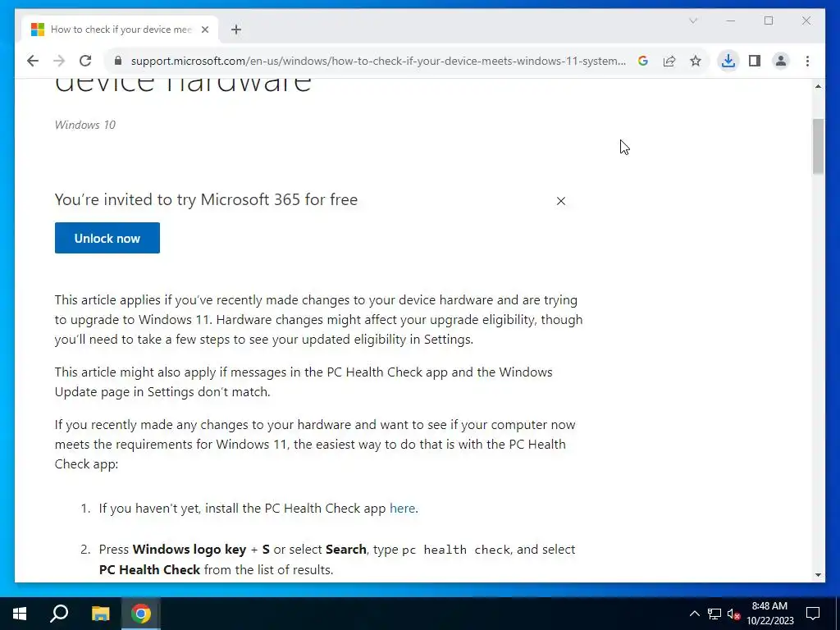
Task: Show hidden system tray icons
Action: pyautogui.click(x=694, y=614)
